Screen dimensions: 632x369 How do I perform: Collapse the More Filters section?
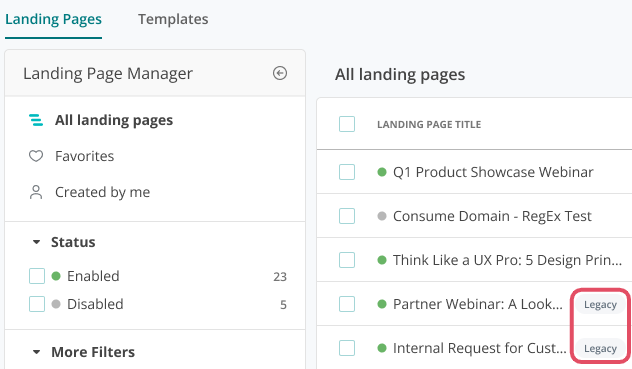click(36, 352)
